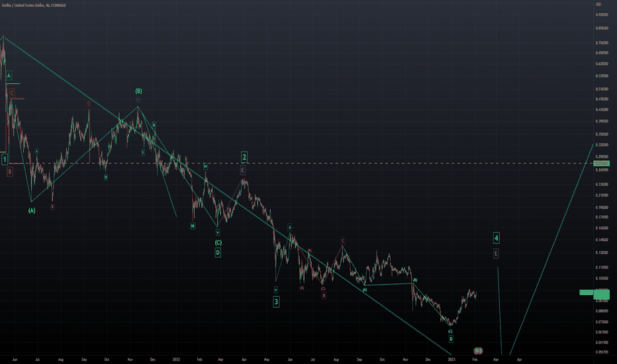Click the 0.115000 price axis label

[x=602, y=267]
